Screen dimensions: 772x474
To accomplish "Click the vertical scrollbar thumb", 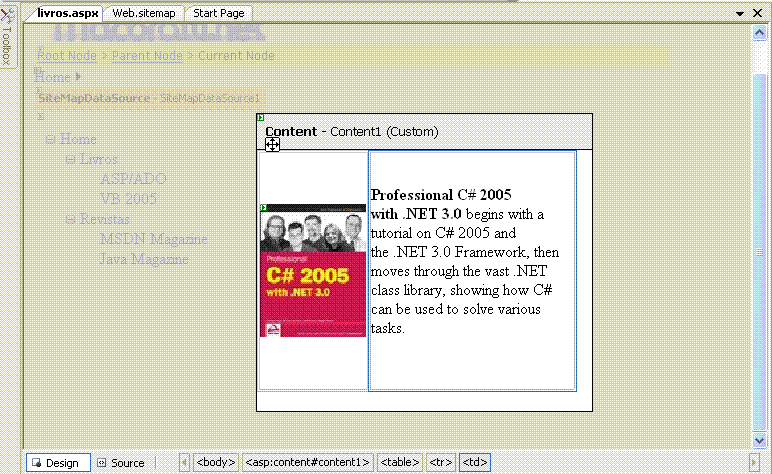I will [x=759, y=252].
